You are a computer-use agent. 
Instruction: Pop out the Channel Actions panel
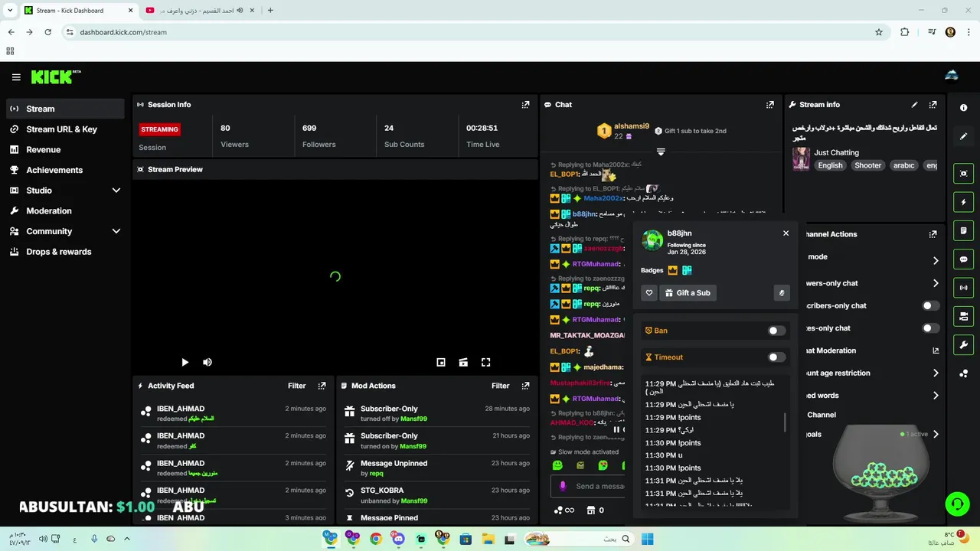933,234
